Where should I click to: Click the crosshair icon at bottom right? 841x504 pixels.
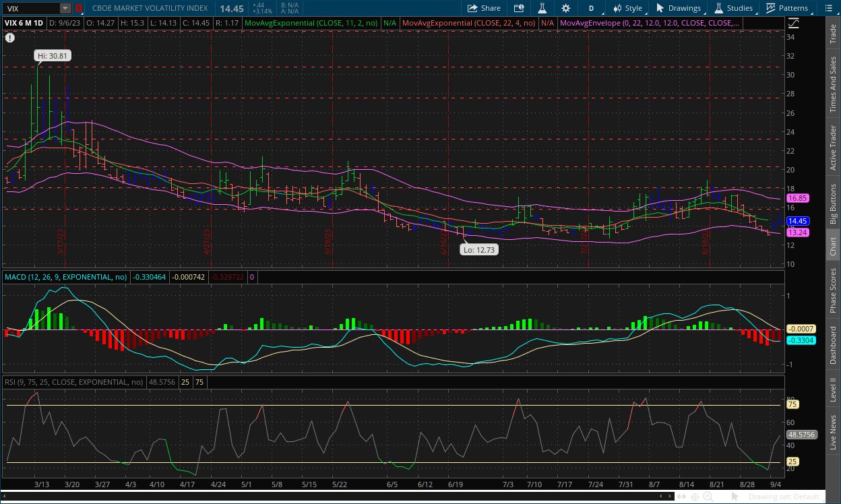coord(695,497)
